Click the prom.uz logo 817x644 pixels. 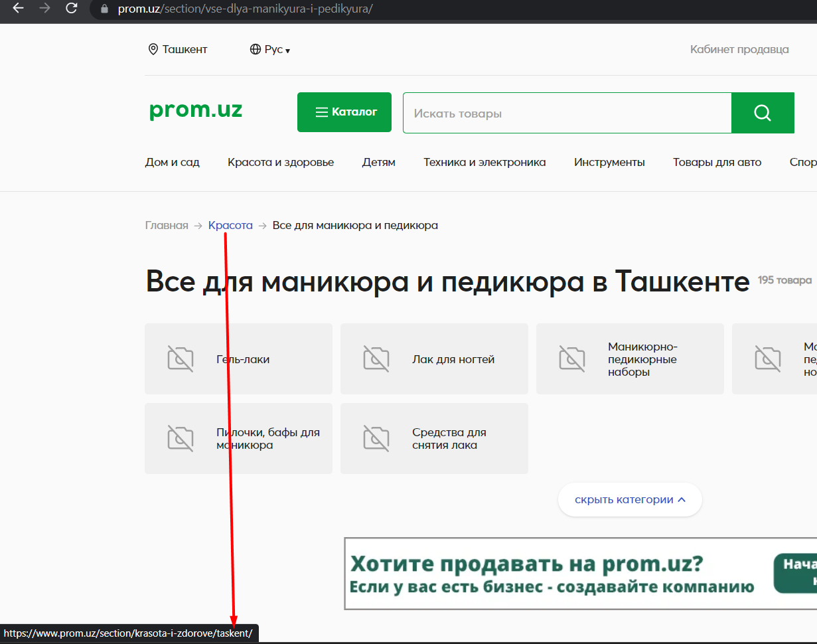[196, 110]
